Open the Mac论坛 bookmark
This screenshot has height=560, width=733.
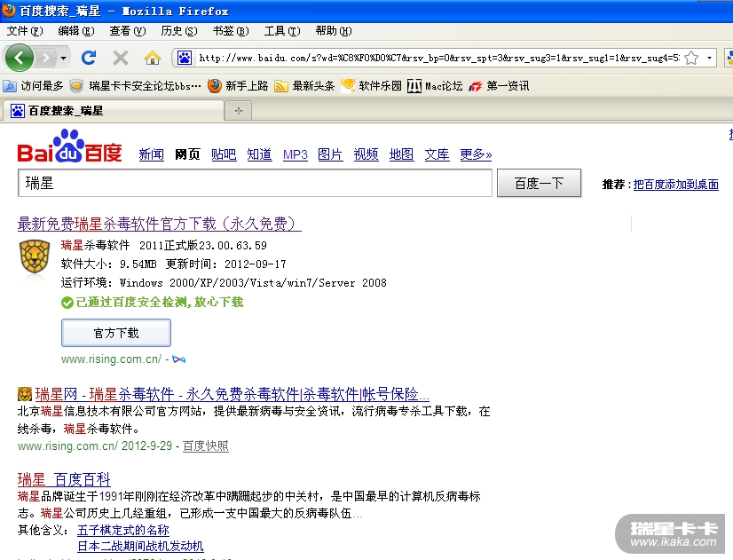435,86
